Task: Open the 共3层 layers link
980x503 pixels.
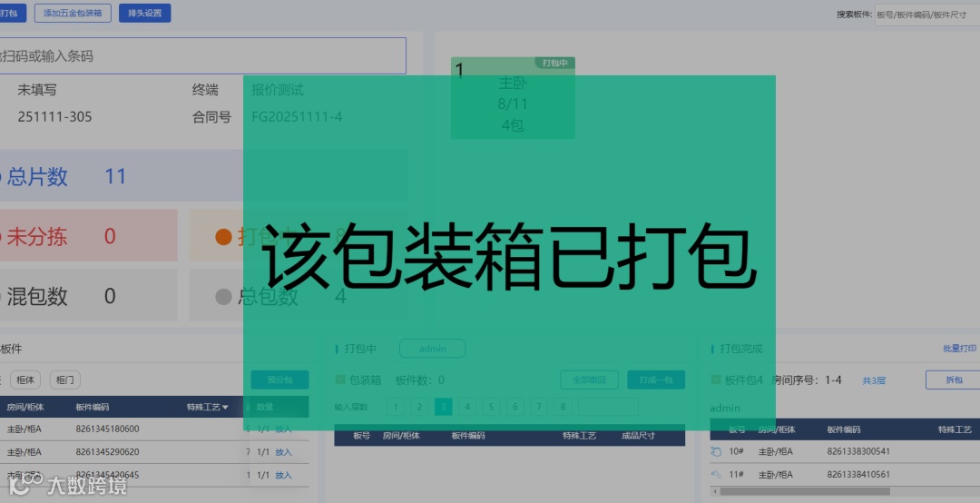Action: click(x=874, y=380)
